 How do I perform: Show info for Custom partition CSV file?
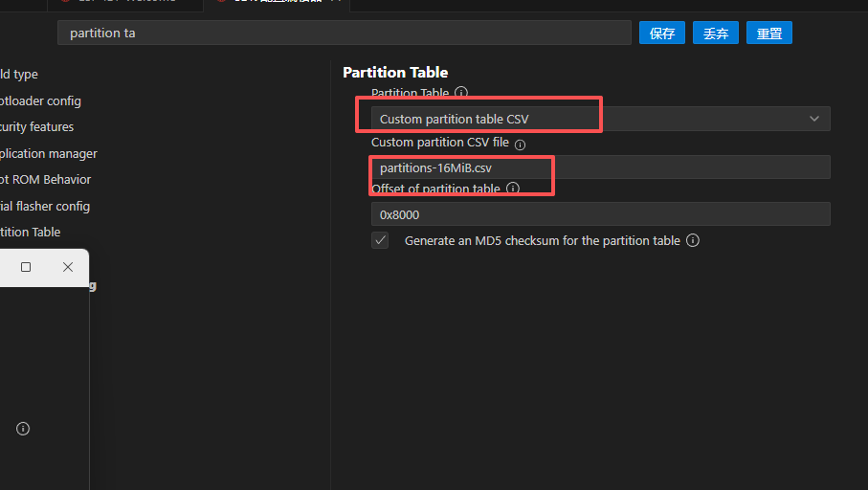[520, 145]
